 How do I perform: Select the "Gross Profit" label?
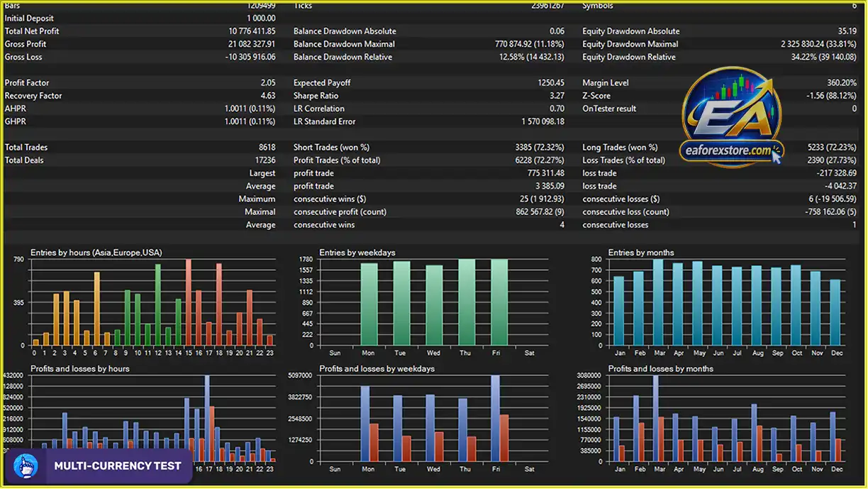[26, 44]
